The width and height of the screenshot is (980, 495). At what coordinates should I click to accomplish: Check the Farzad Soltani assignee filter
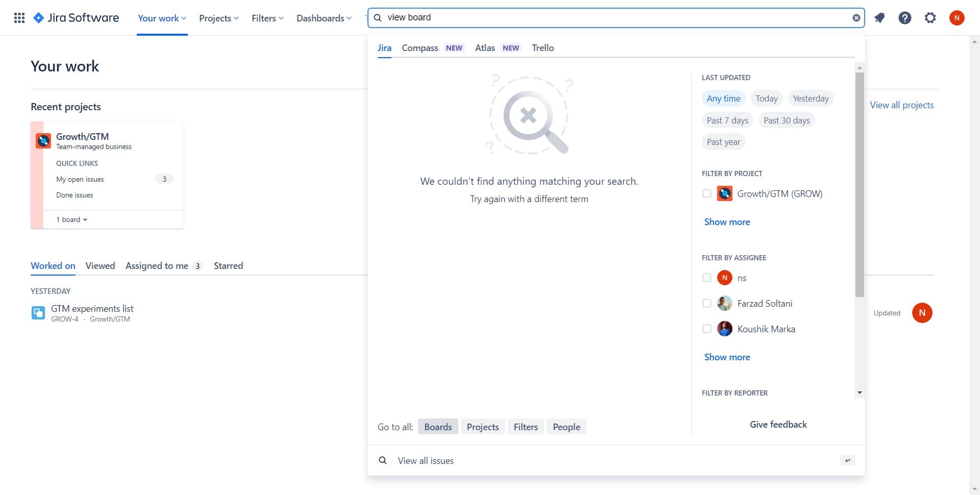tap(707, 303)
